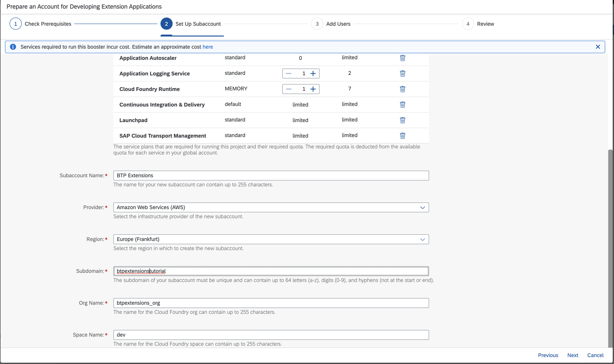The image size is (614, 364).
Task: Select step 2 Set Up Subaccount
Action: (x=191, y=24)
